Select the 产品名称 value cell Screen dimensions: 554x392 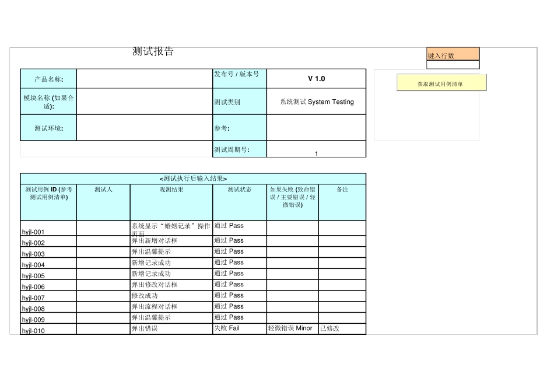pyautogui.click(x=145, y=79)
